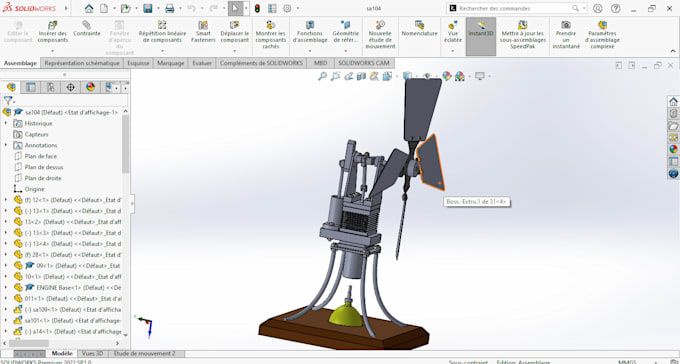Viewport: 680px width, 364px height.
Task: Select Plan de face in tree
Action: (41, 156)
